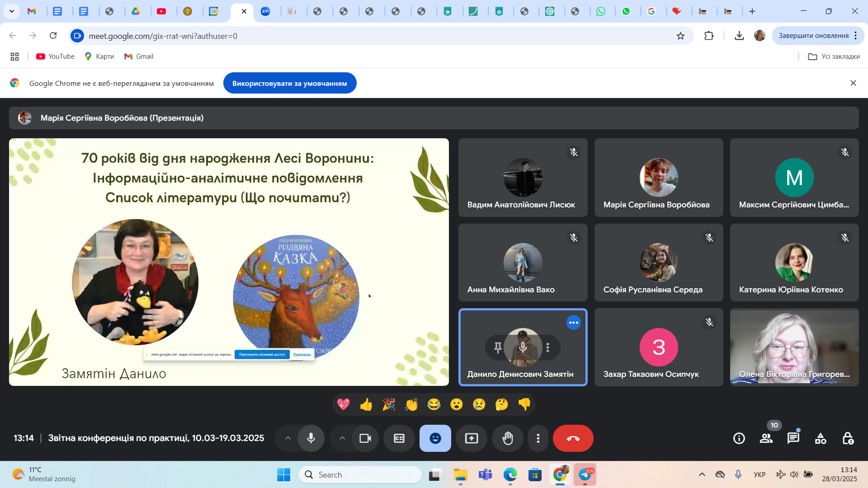The width and height of the screenshot is (868, 488).
Task: Open the Gmail bookmark
Action: tap(139, 56)
